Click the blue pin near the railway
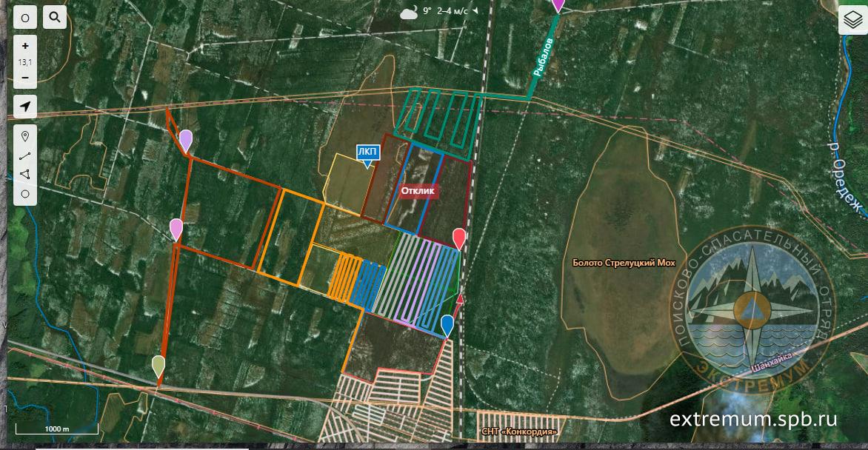 coord(447,326)
